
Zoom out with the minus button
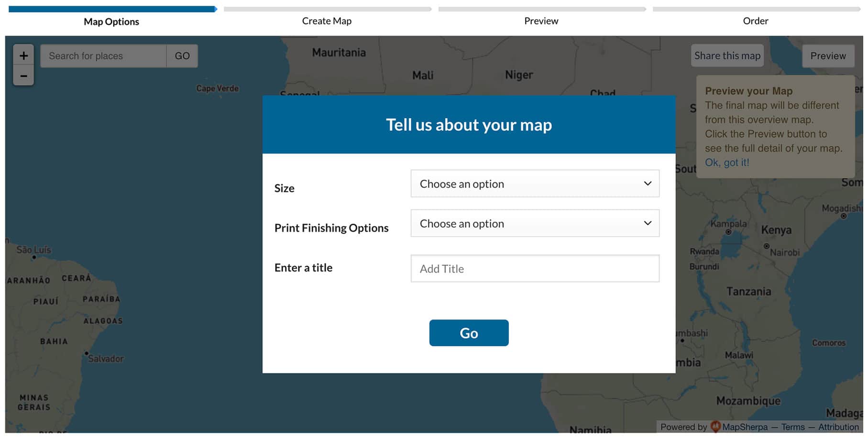click(23, 76)
